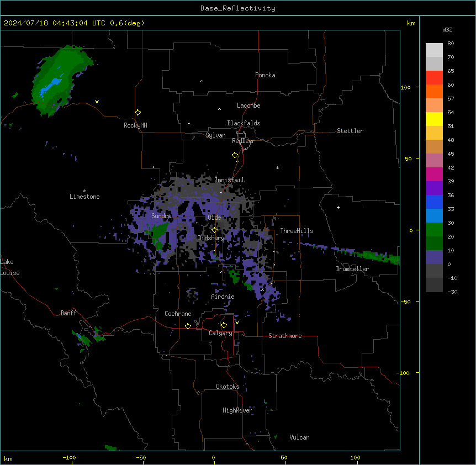The image size is (476, 465).
Task: Click the light green swatch between 30 and 20 dBZ
Action: click(434, 230)
